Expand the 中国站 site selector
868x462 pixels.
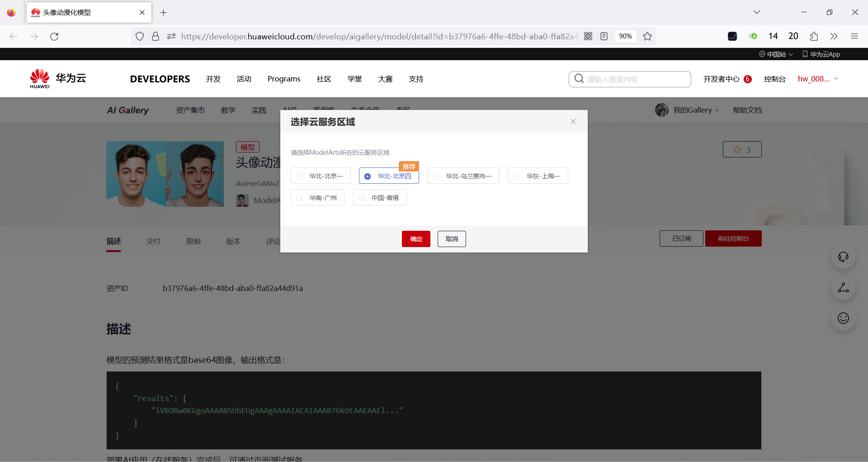coord(776,54)
